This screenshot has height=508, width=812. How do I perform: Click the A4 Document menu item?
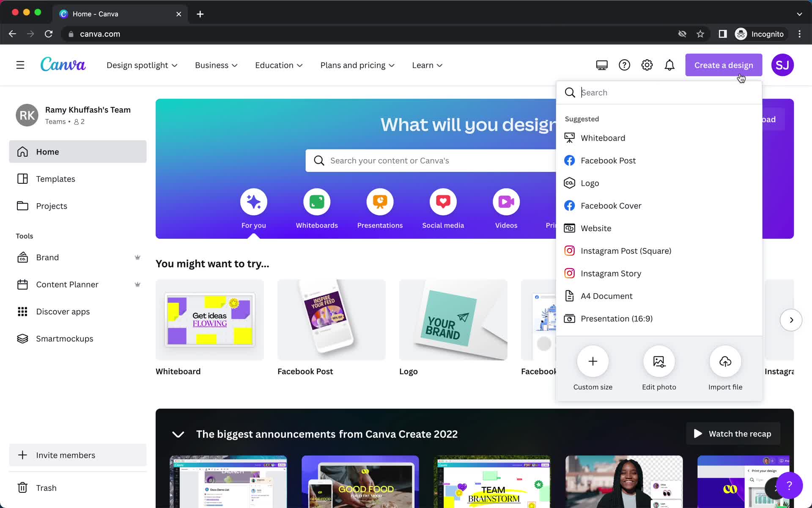606,295
